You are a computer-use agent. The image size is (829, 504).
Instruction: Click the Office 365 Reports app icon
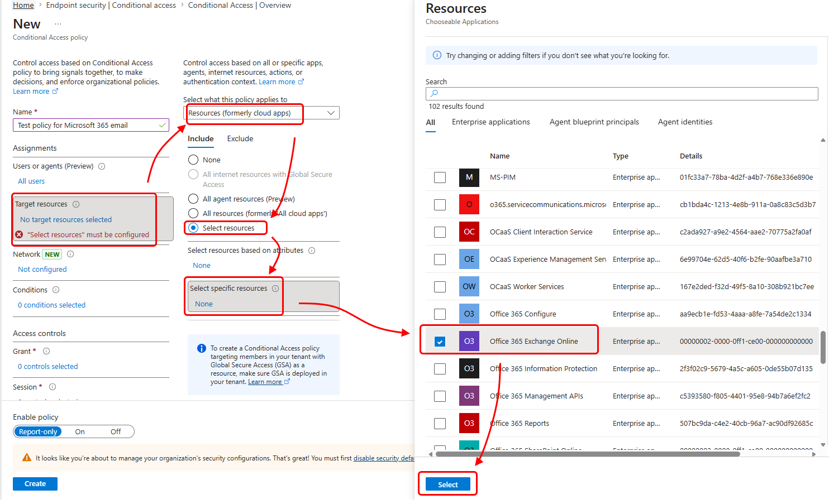tap(469, 423)
